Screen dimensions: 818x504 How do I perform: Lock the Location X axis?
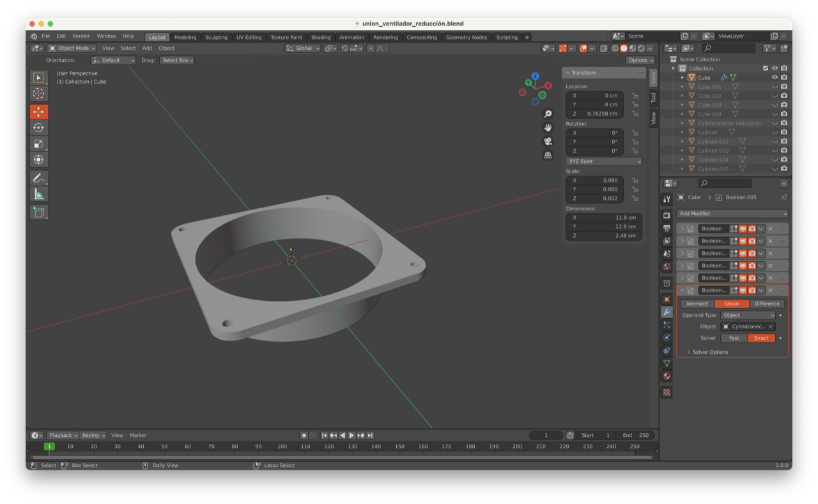(x=635, y=96)
